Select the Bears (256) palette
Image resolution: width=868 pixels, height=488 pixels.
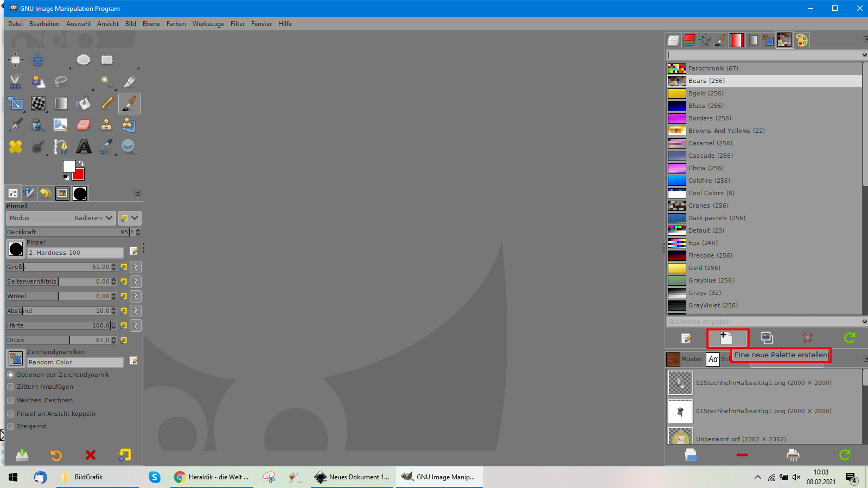point(706,81)
